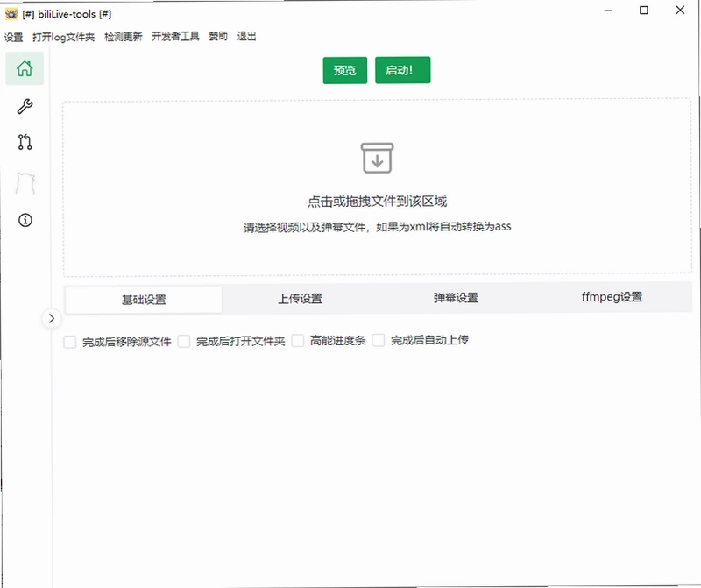Click the 退出 menu item
This screenshot has height=588, width=701.
click(247, 36)
